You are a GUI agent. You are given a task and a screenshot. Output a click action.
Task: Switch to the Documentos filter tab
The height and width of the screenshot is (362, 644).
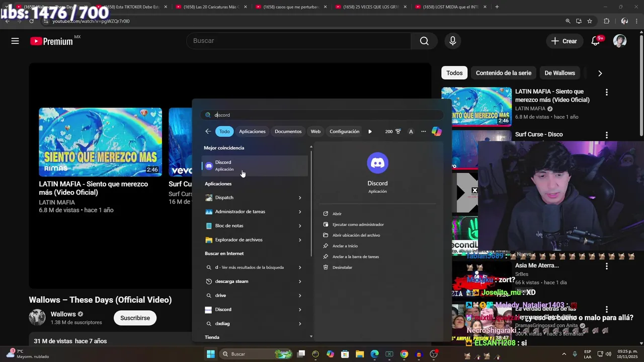tap(288, 131)
